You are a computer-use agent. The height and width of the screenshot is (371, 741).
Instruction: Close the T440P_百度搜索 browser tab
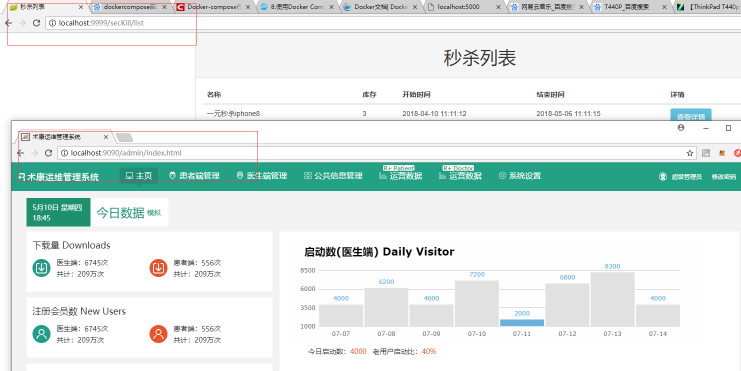pos(664,7)
